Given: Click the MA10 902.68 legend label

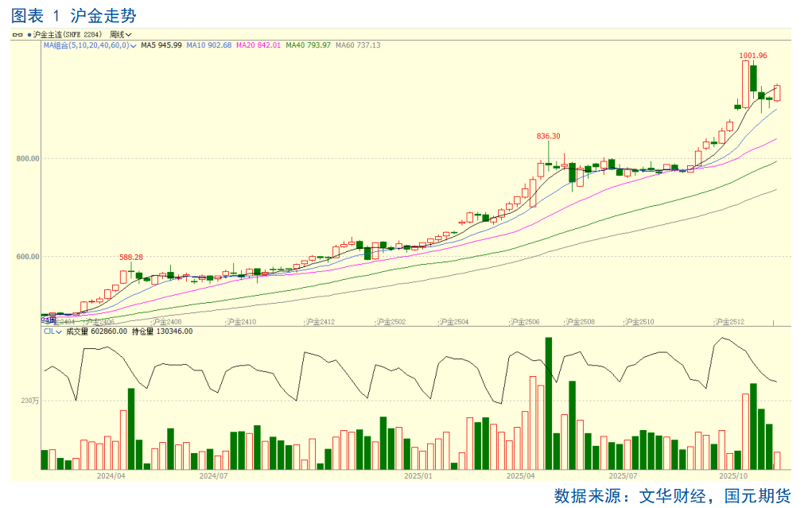Looking at the screenshot, I should coord(208,45).
